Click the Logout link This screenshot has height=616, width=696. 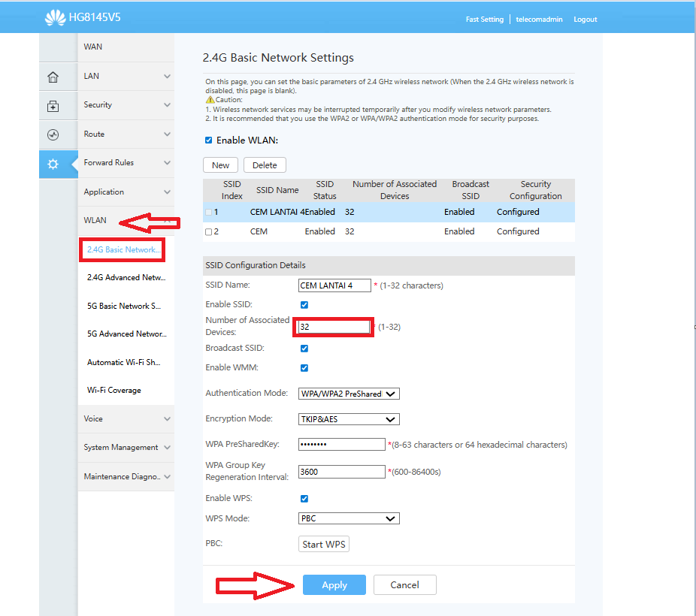(x=585, y=19)
